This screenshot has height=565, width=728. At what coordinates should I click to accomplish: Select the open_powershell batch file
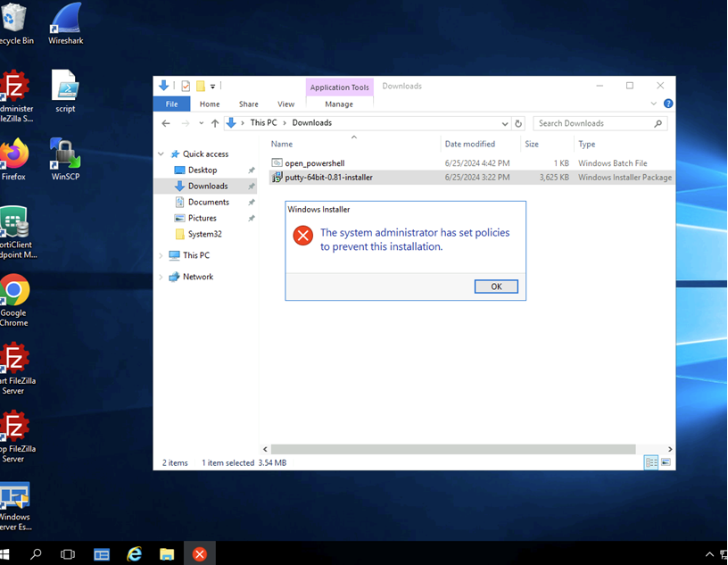pos(314,163)
